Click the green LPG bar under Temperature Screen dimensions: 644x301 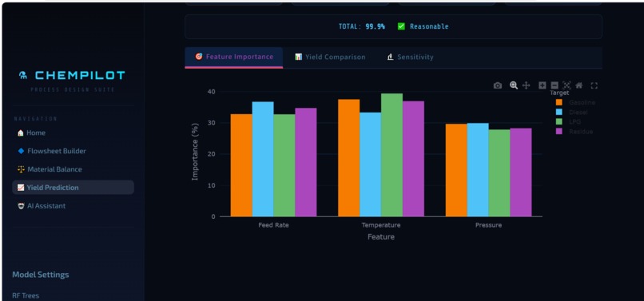coord(392,155)
